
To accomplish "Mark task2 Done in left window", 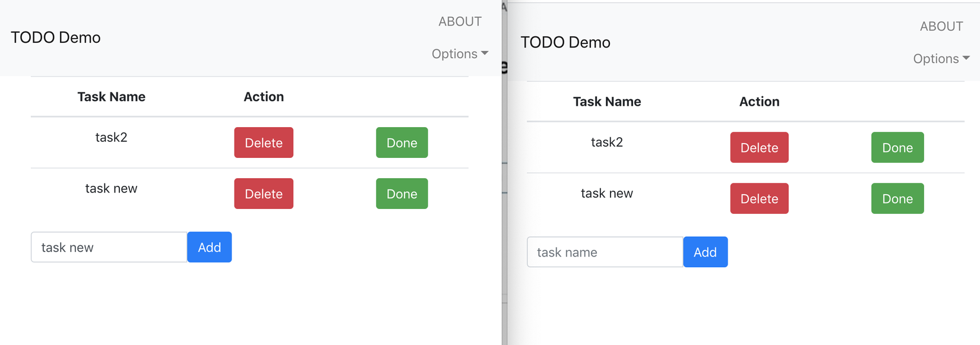I will [x=402, y=143].
